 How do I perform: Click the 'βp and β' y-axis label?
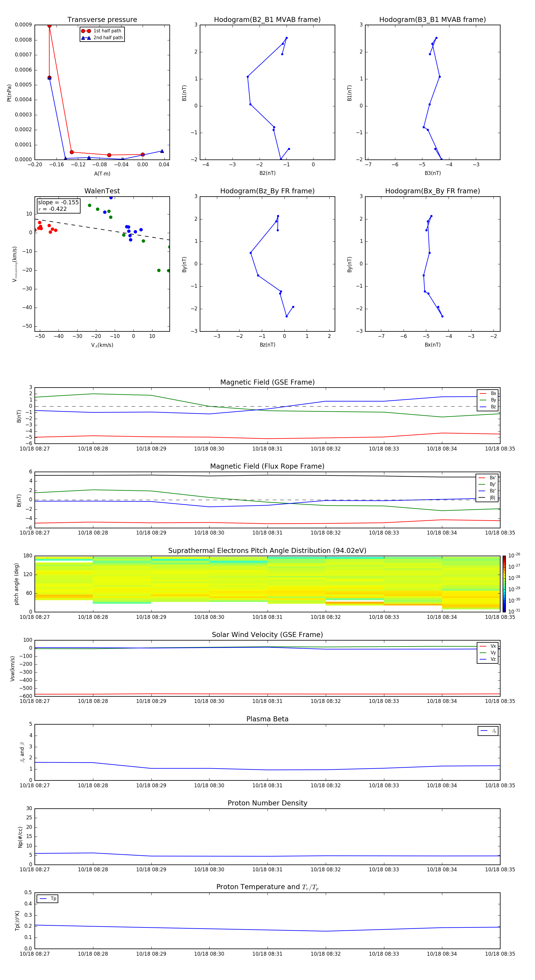[x=22, y=752]
